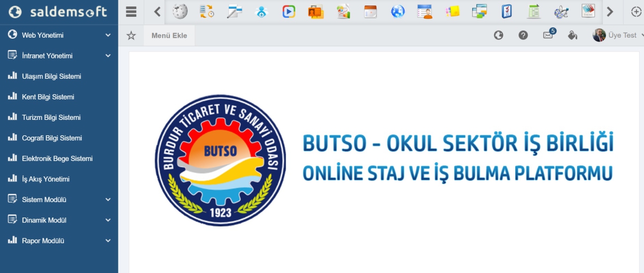Open the blue cloud user shortcut
The height and width of the screenshot is (273, 644).
click(262, 11)
